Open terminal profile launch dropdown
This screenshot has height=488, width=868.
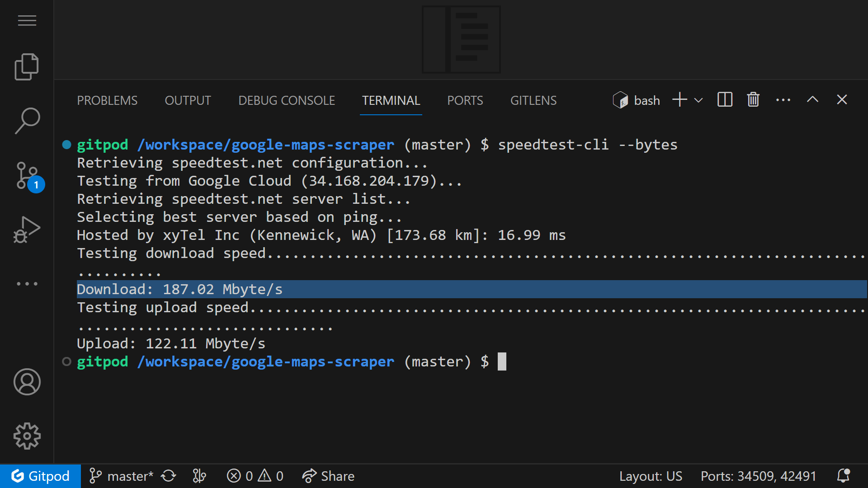tap(698, 100)
